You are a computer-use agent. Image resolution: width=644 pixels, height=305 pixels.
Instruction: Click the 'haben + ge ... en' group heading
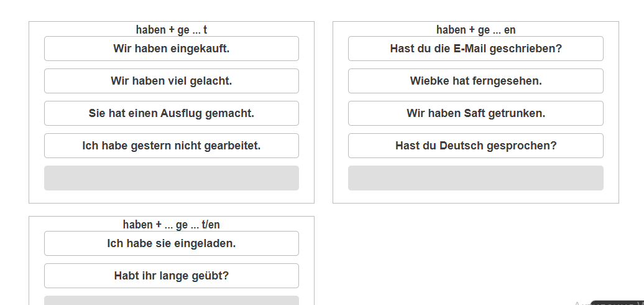(476, 30)
